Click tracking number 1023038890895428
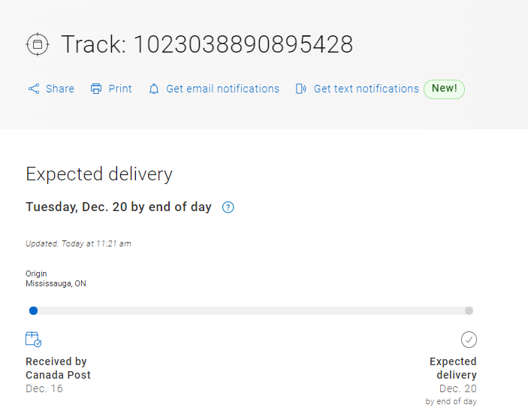 pyautogui.click(x=243, y=44)
